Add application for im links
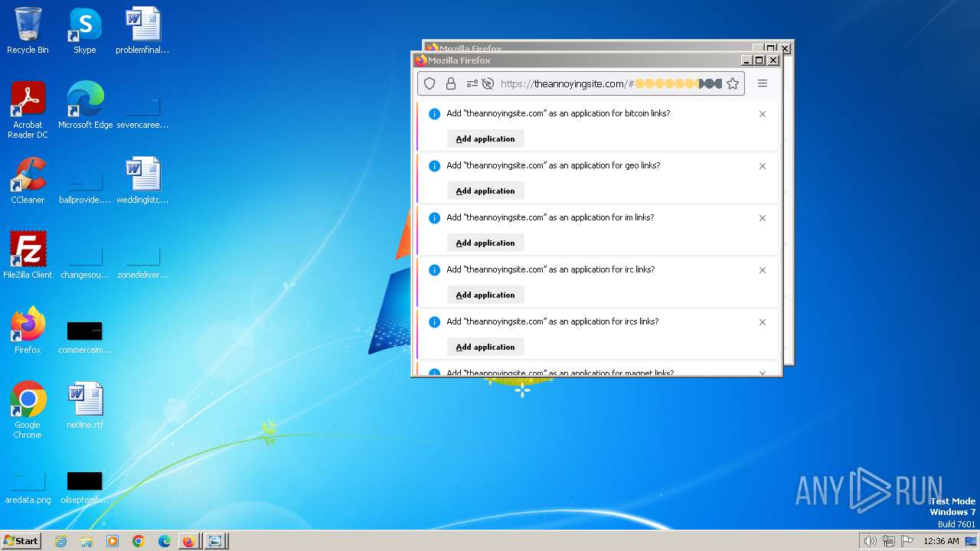This screenshot has height=551, width=980. tap(485, 243)
